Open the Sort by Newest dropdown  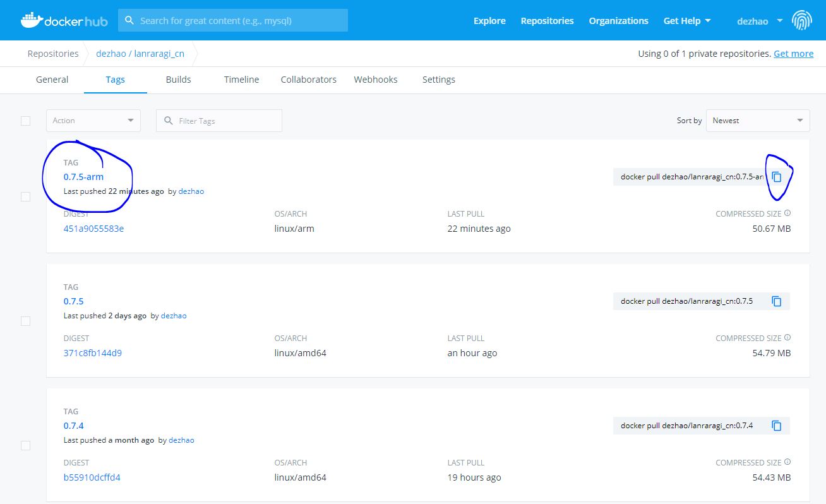758,121
